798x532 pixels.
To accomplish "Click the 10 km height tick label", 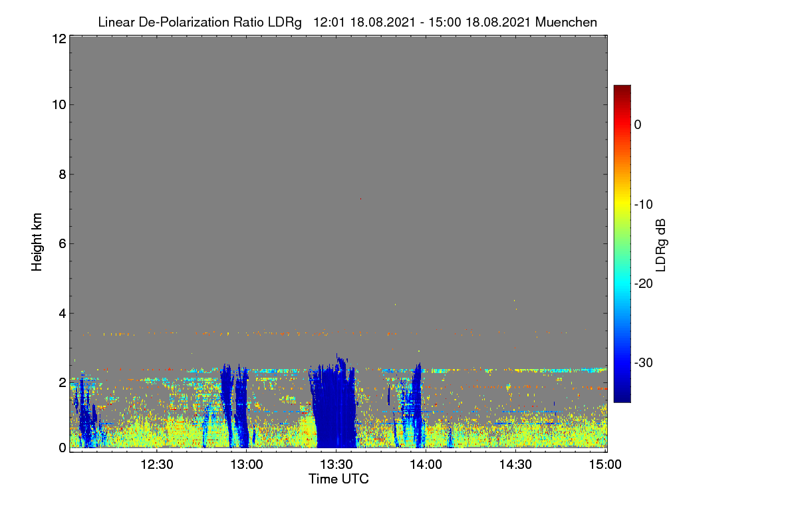I will click(59, 104).
